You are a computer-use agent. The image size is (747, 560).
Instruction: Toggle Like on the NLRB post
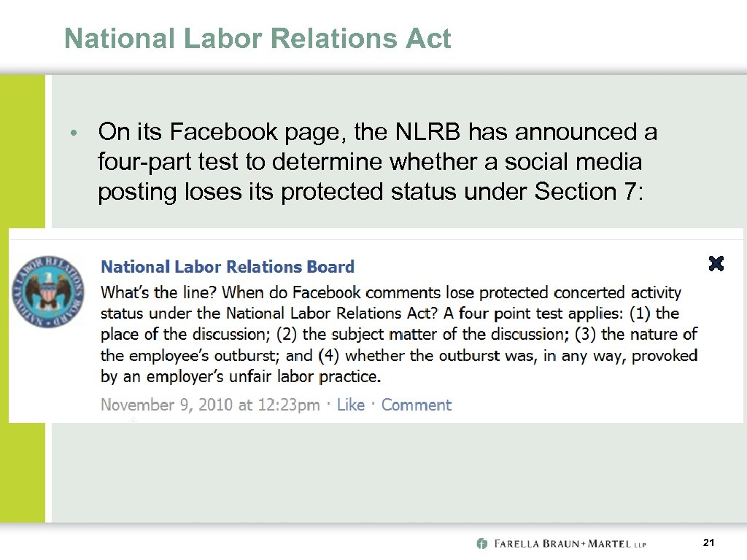(x=352, y=405)
